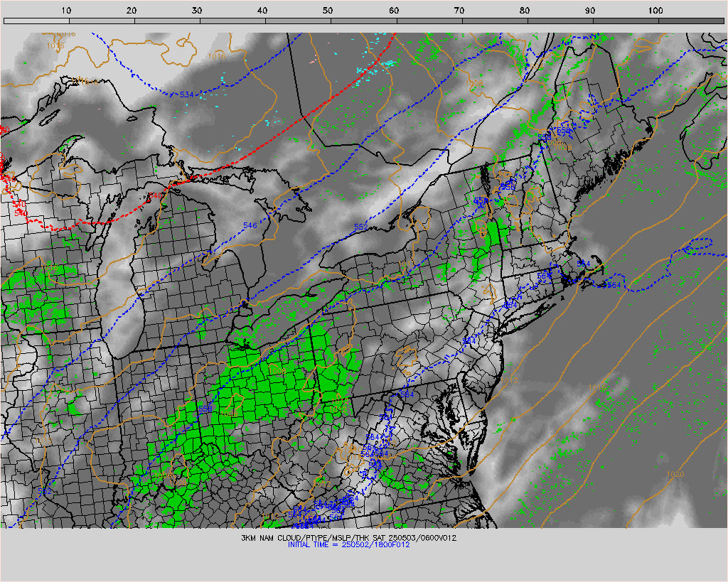The width and height of the screenshot is (728, 582).
Task: Click the '80' label on the cloud scale
Action: tap(525, 10)
